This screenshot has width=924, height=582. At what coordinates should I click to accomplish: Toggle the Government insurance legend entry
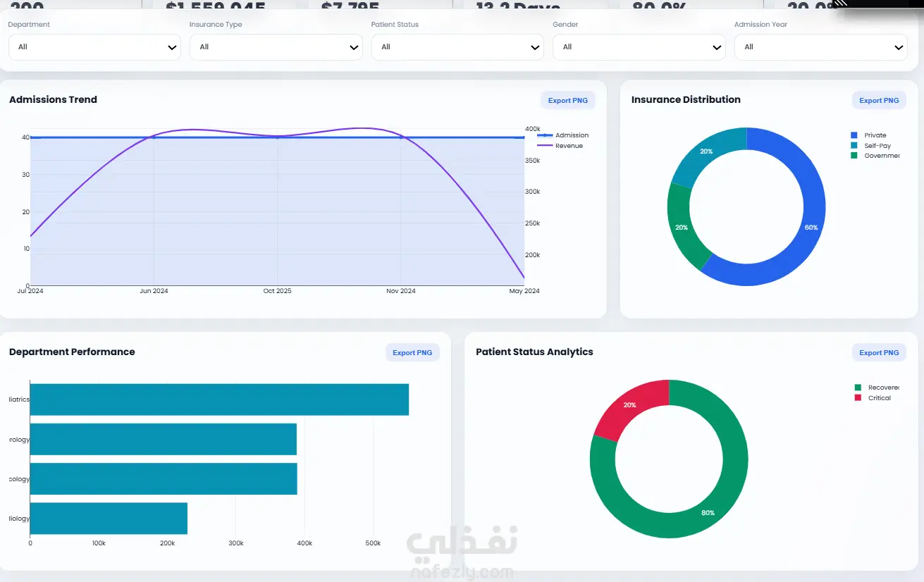pos(875,156)
